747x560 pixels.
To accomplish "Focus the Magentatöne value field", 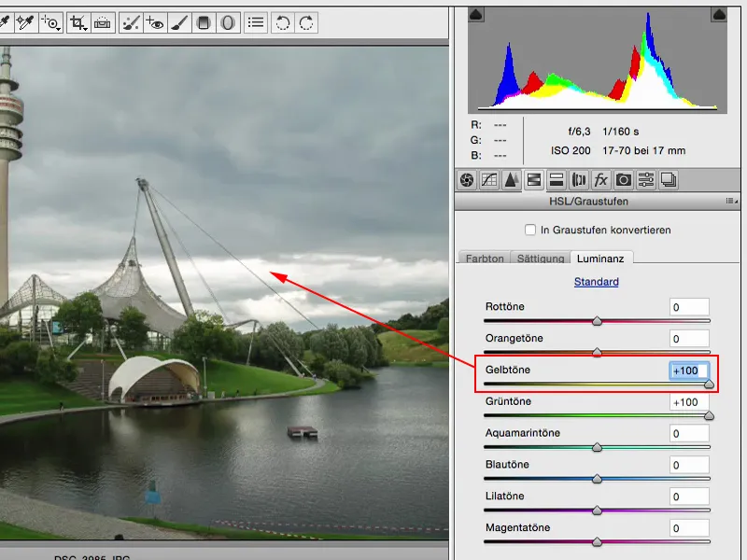I will 689,528.
